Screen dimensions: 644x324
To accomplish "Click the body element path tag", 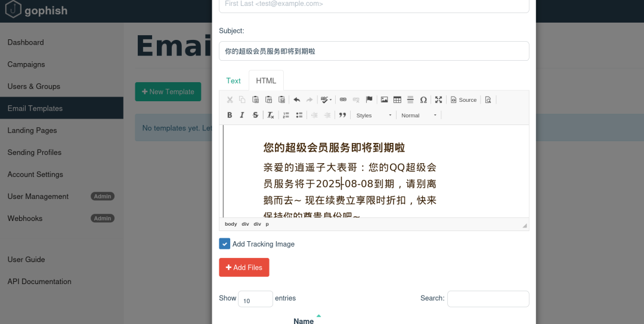I will [231, 224].
